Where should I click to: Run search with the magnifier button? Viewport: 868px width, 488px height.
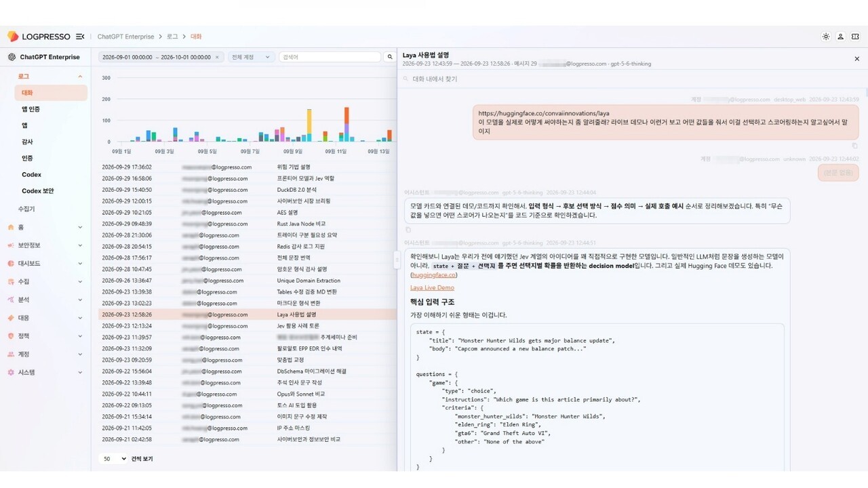click(x=390, y=58)
